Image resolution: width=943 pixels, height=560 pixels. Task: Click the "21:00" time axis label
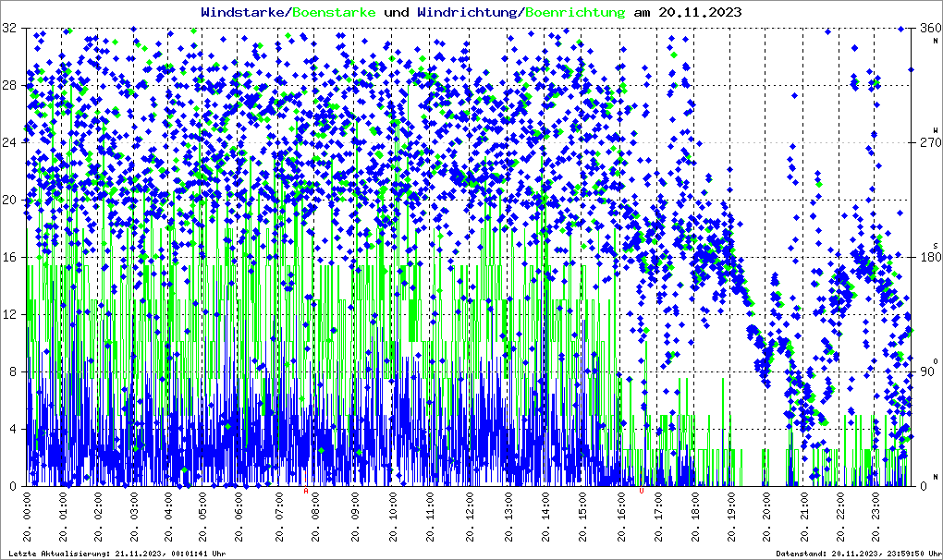point(803,505)
